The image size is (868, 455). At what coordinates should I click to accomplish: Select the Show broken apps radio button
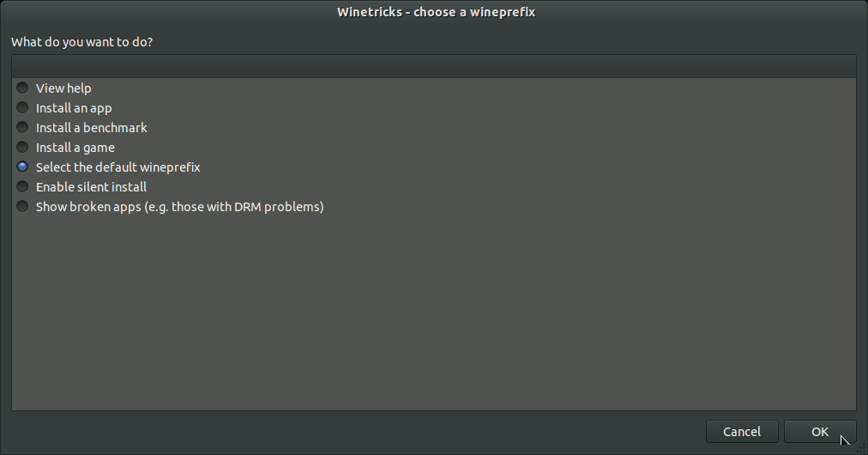coord(22,206)
